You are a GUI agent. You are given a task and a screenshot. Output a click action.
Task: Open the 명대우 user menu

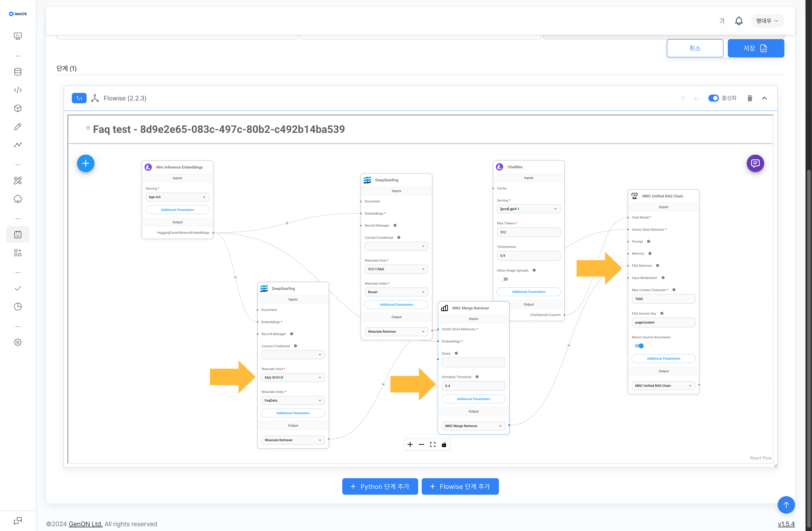(767, 21)
